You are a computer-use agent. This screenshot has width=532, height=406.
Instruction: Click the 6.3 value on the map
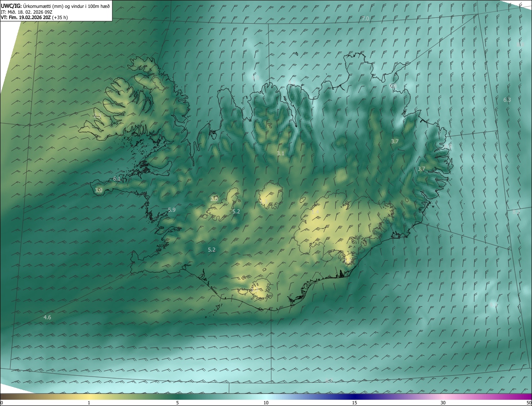[507, 100]
